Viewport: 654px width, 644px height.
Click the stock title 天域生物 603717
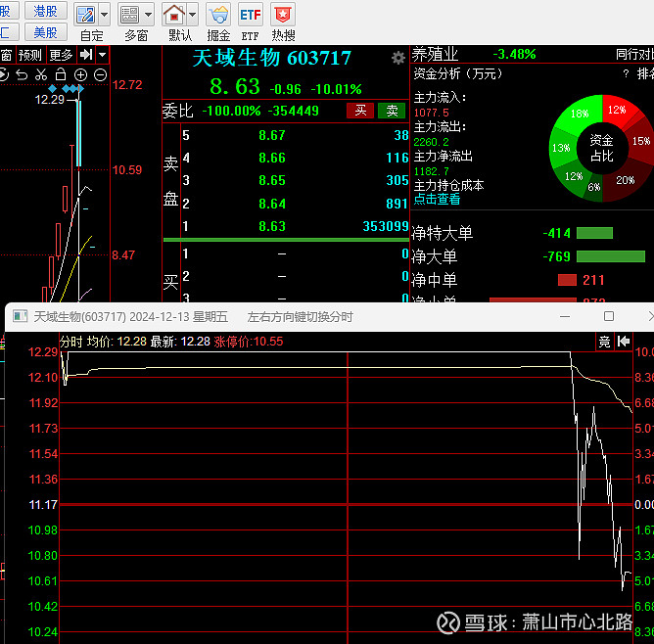click(x=272, y=58)
